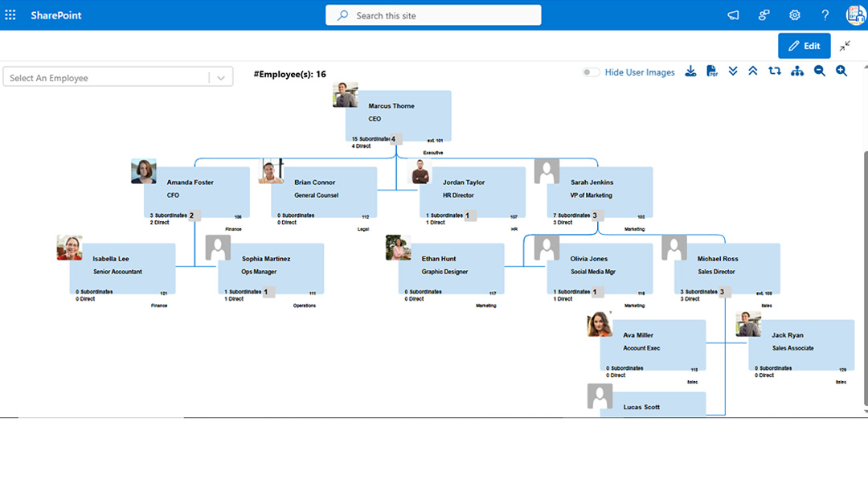Open SharePoint settings gear
Image resolution: width=868 pixels, height=488 pixels.
click(x=794, y=14)
